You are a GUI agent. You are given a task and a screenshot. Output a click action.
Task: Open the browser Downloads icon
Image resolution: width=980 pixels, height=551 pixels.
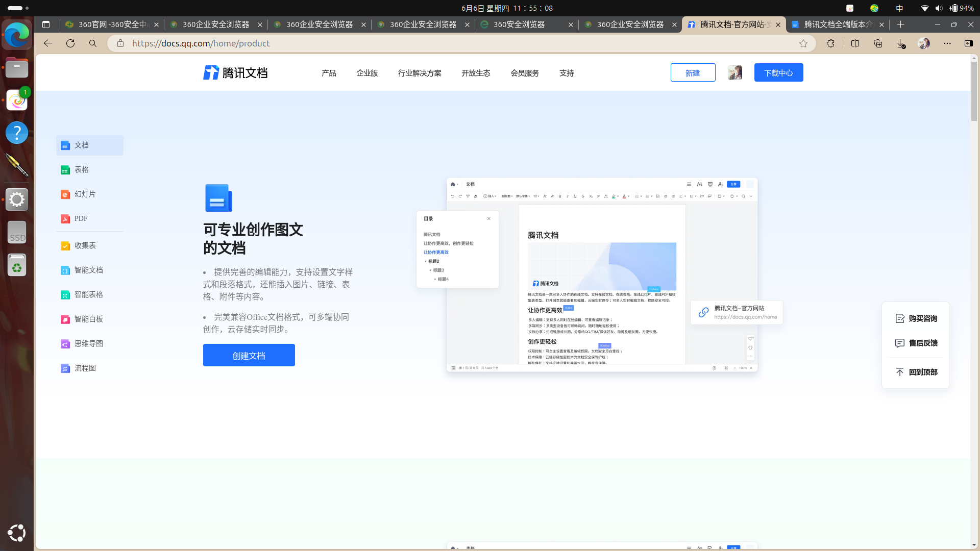click(x=901, y=43)
